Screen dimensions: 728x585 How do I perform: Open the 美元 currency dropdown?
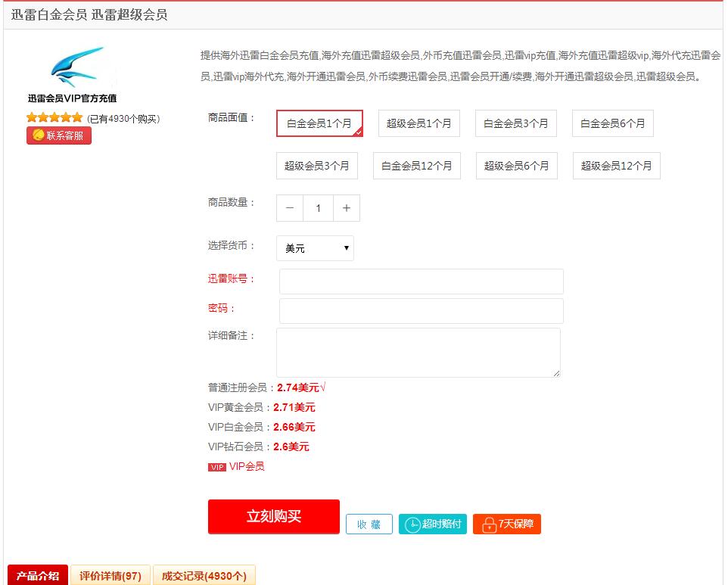(316, 248)
